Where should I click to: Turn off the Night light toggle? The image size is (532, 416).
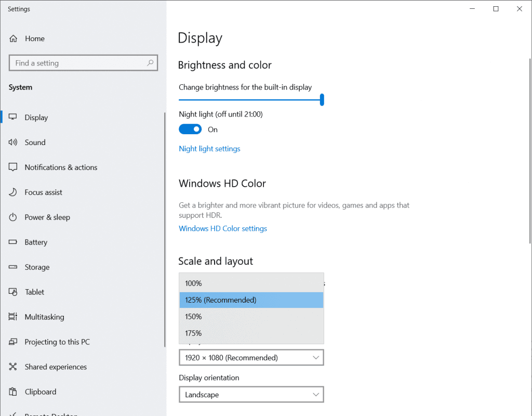(x=190, y=129)
